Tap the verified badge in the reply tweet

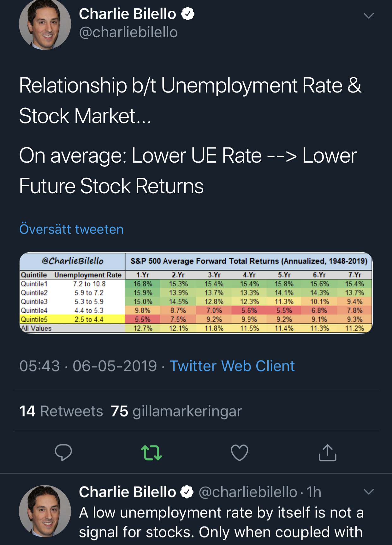click(x=187, y=492)
